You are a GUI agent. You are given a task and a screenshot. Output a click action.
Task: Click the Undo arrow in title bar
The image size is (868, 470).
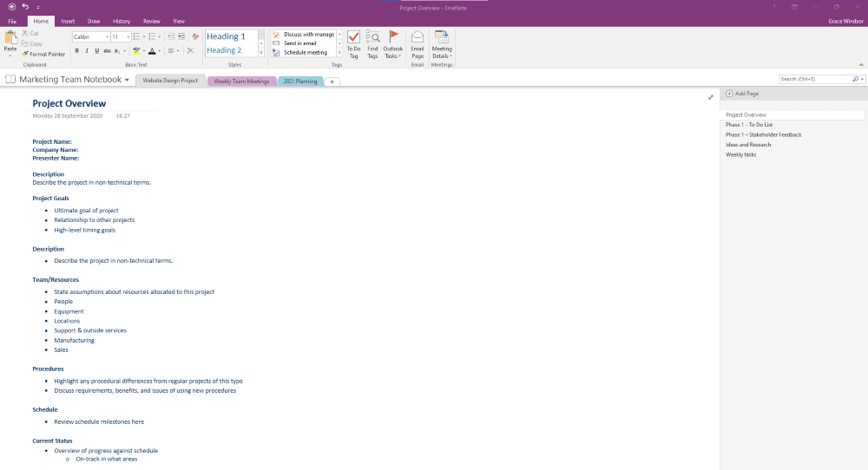coord(25,7)
